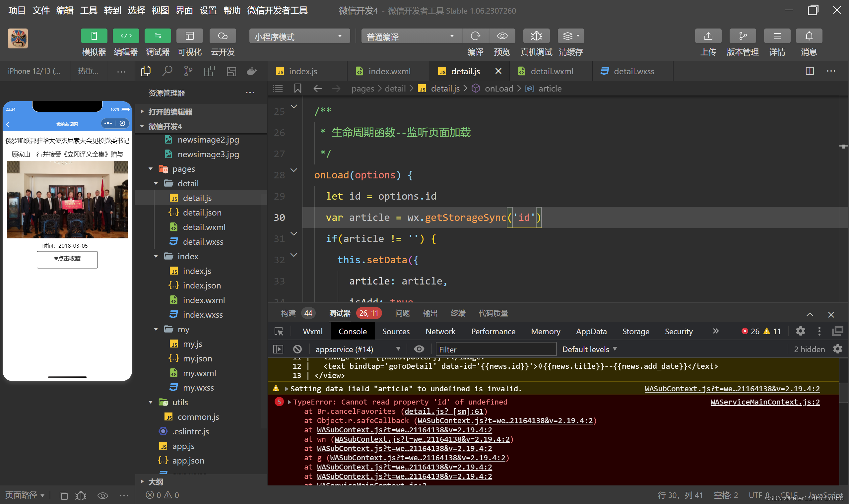
Task: Click the compile refresh (编译) icon
Action: point(476,36)
